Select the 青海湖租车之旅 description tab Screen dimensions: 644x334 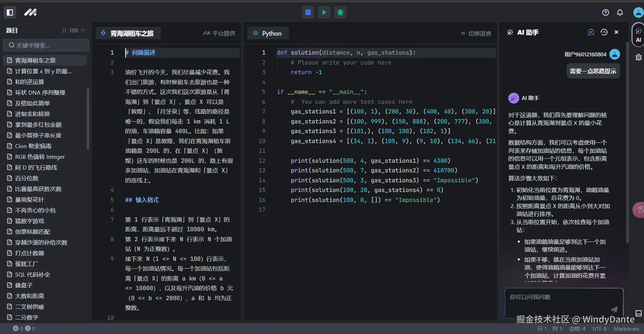click(128, 34)
